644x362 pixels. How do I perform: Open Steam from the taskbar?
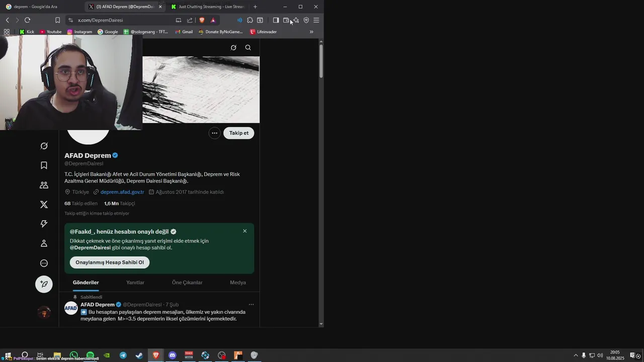click(x=139, y=355)
